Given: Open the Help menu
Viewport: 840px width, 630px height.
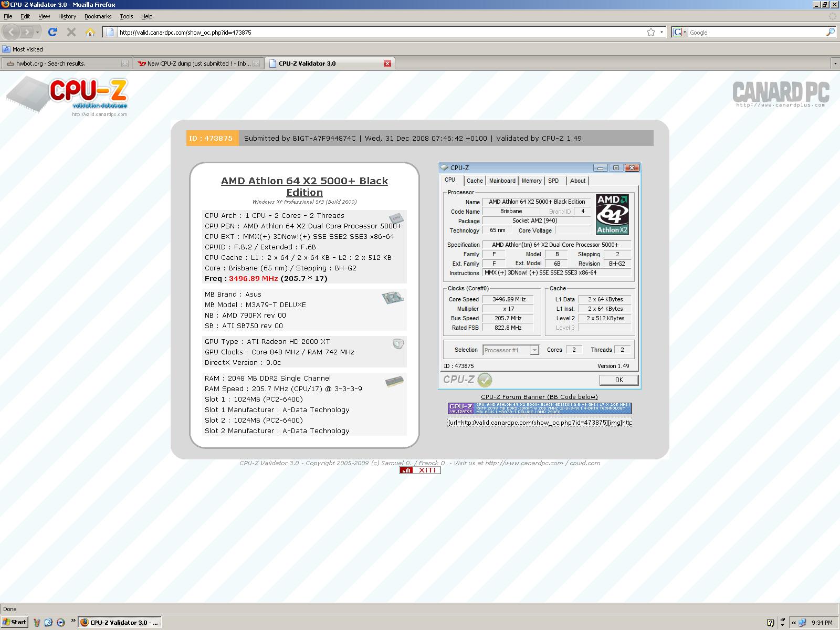Looking at the screenshot, I should [147, 16].
